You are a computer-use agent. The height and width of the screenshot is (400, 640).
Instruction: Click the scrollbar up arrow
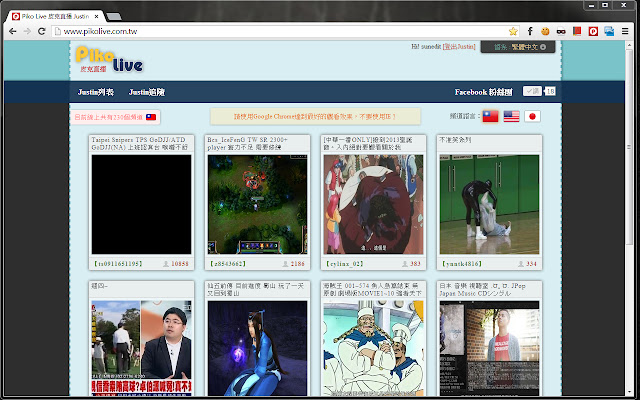[629, 44]
